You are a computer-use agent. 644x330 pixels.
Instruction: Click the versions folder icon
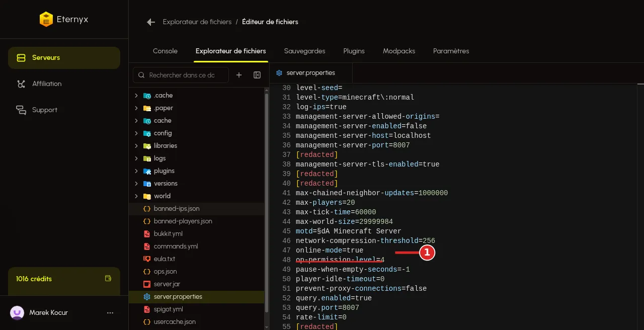(x=147, y=184)
